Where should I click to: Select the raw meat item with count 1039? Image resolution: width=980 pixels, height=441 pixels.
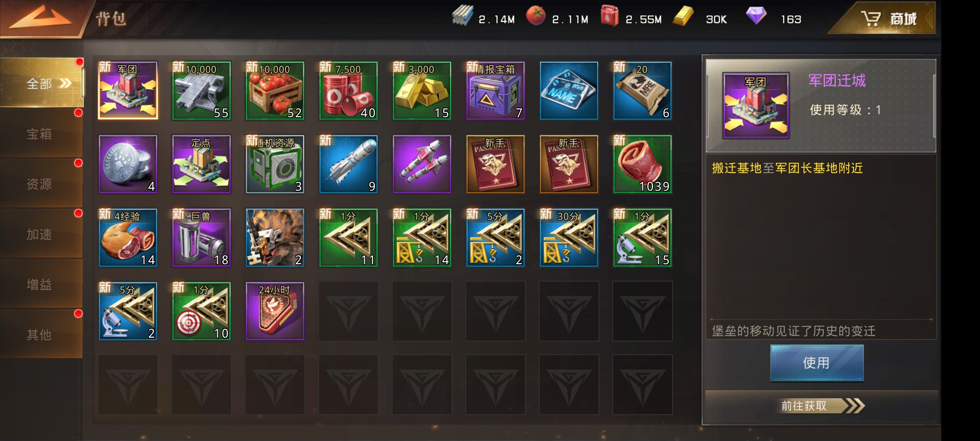(x=642, y=164)
